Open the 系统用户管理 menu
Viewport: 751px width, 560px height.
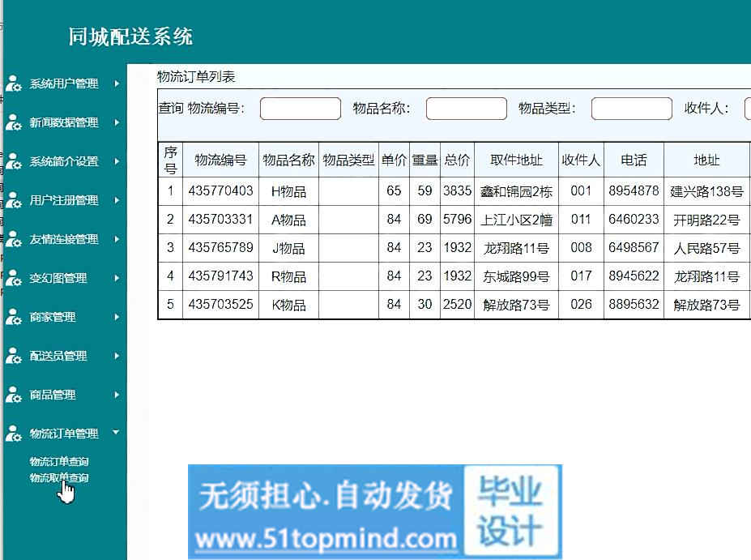[x=64, y=83]
